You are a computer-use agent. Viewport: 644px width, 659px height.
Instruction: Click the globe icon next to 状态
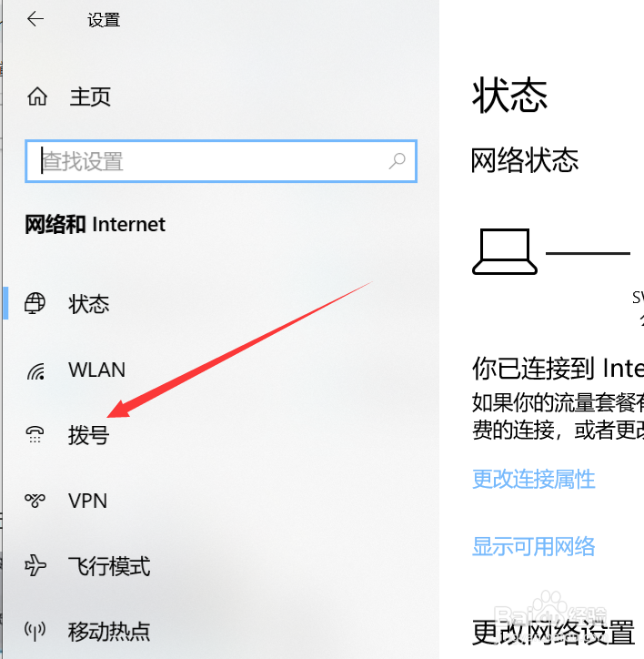tap(35, 303)
